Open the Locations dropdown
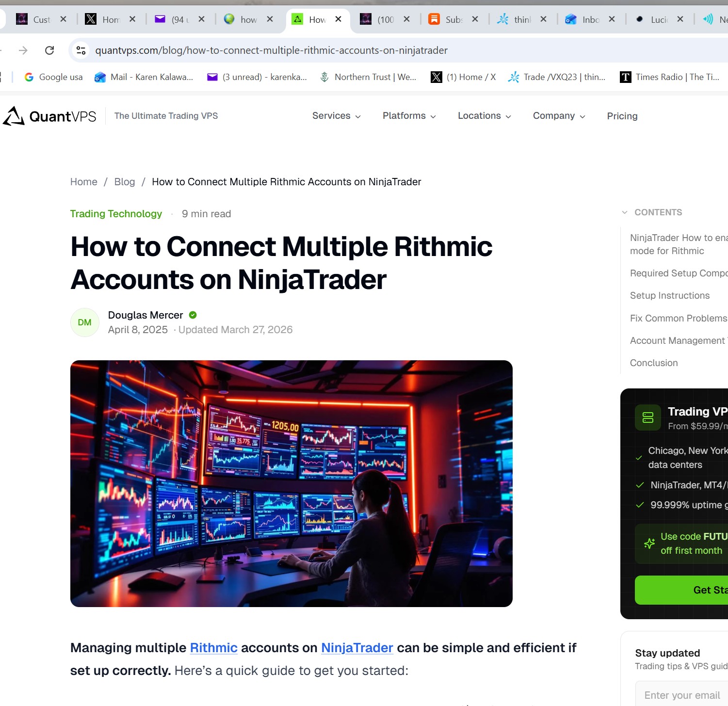728x706 pixels. 485,116
